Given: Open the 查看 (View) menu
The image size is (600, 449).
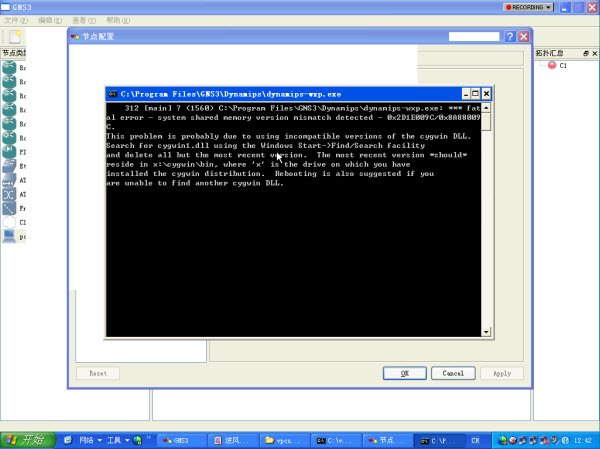Looking at the screenshot, I should tap(84, 20).
